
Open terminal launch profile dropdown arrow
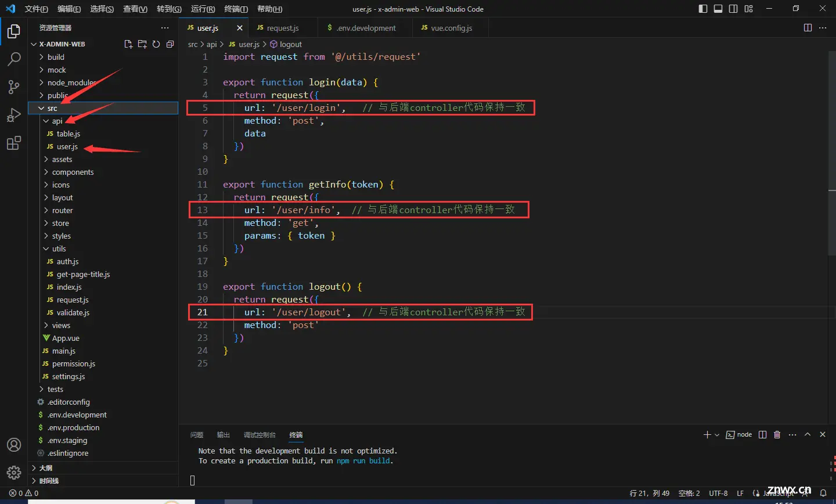[717, 434]
